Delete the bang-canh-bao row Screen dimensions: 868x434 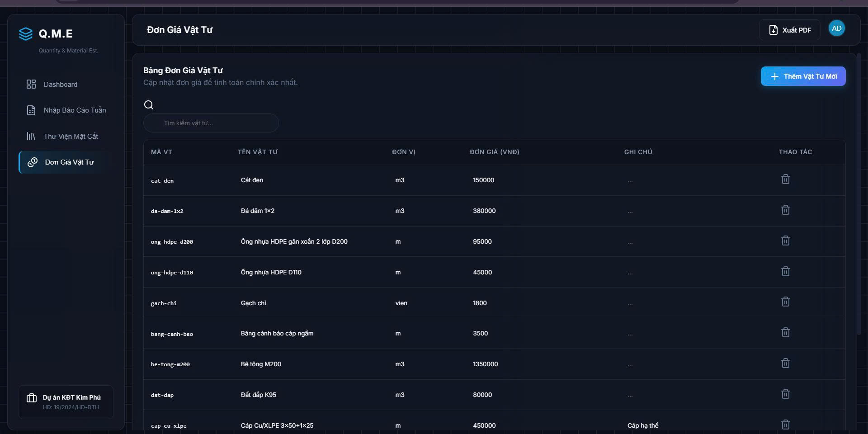pos(786,333)
